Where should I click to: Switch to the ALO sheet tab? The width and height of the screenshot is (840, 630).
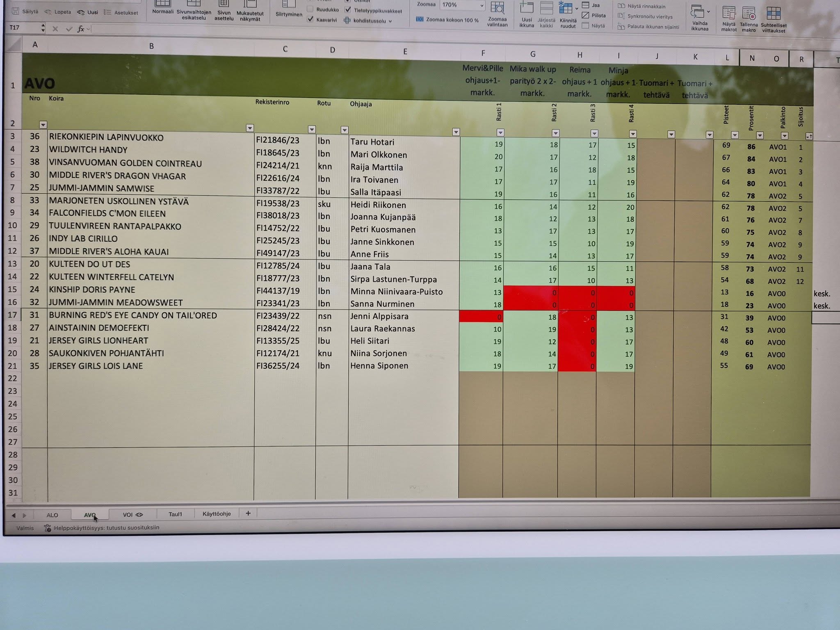tap(52, 515)
